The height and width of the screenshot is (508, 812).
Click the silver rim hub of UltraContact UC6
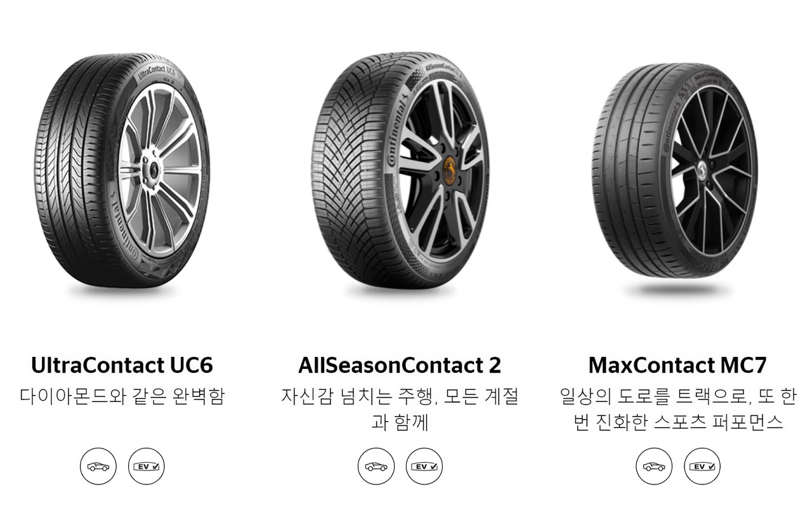(154, 171)
